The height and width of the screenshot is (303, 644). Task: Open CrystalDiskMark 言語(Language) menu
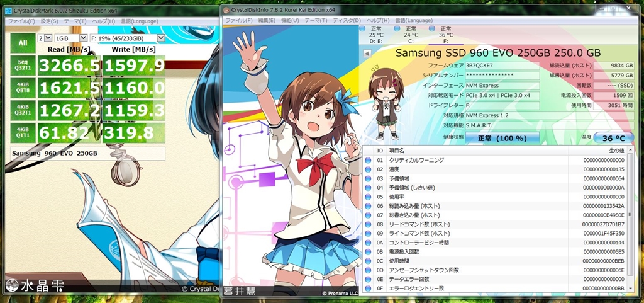click(139, 21)
